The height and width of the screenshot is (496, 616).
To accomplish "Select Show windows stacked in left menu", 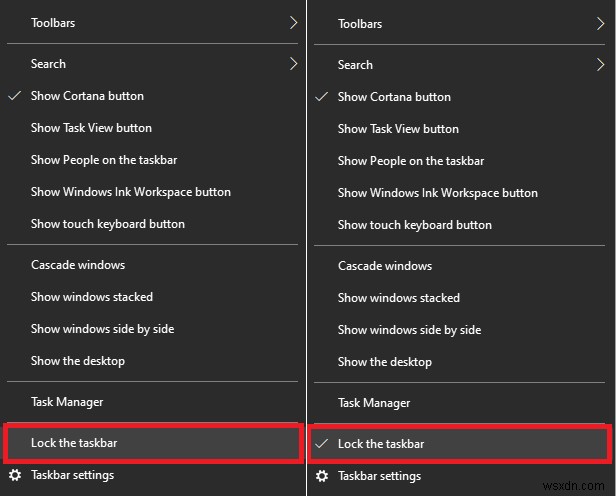I will 92,297.
